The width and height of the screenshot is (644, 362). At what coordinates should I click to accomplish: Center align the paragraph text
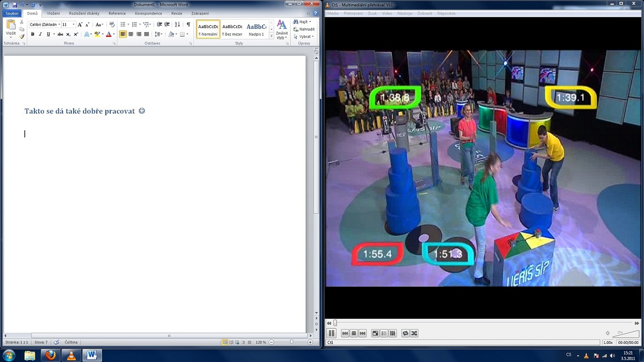131,34
